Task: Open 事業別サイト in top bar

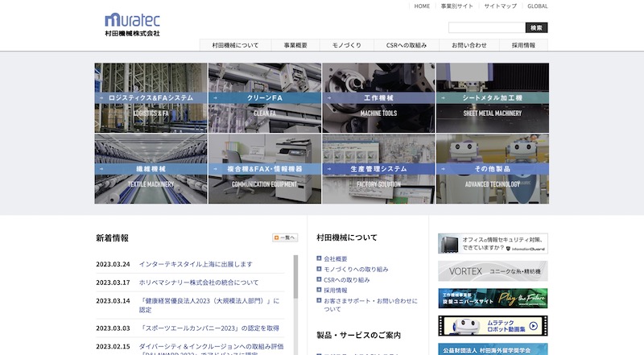Action: [456, 6]
